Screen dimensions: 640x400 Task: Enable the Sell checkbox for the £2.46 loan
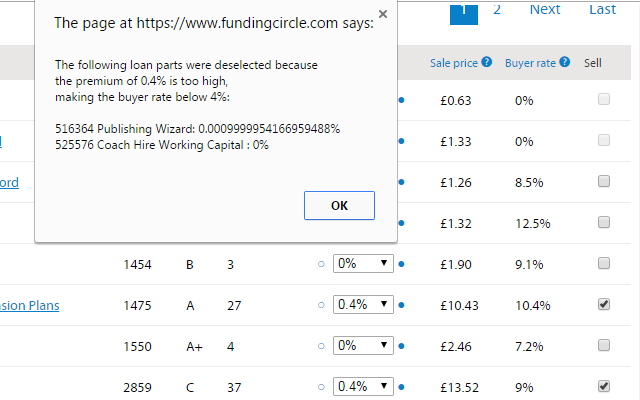point(603,347)
